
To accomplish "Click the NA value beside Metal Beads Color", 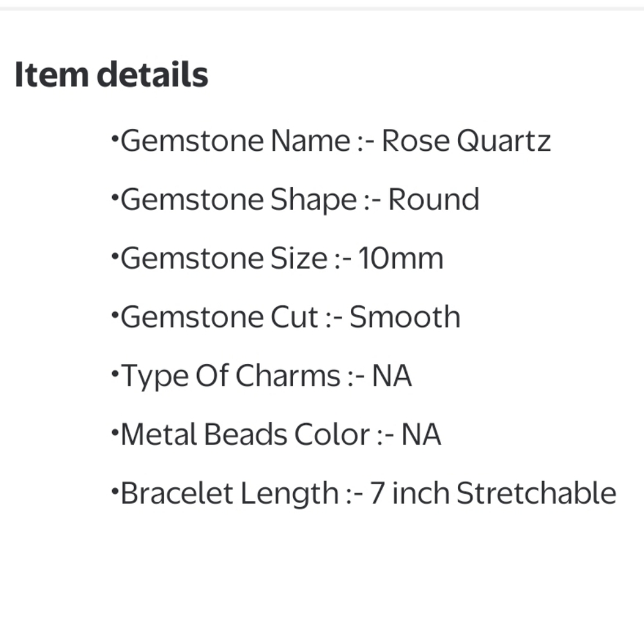I will [x=421, y=435].
